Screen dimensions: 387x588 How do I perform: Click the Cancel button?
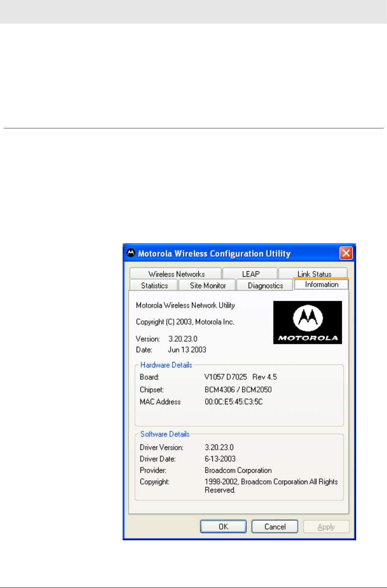point(275,527)
